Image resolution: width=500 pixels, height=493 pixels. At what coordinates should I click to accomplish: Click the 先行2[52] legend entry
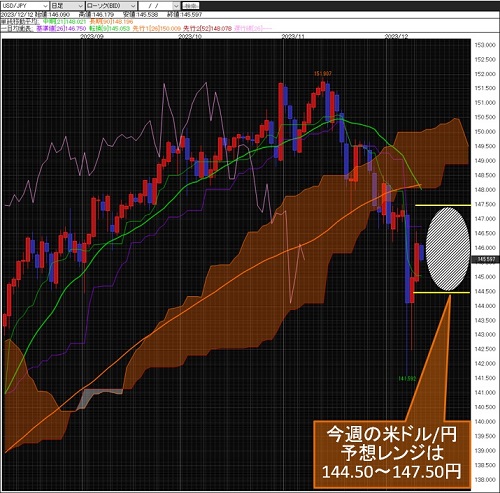coord(207,28)
